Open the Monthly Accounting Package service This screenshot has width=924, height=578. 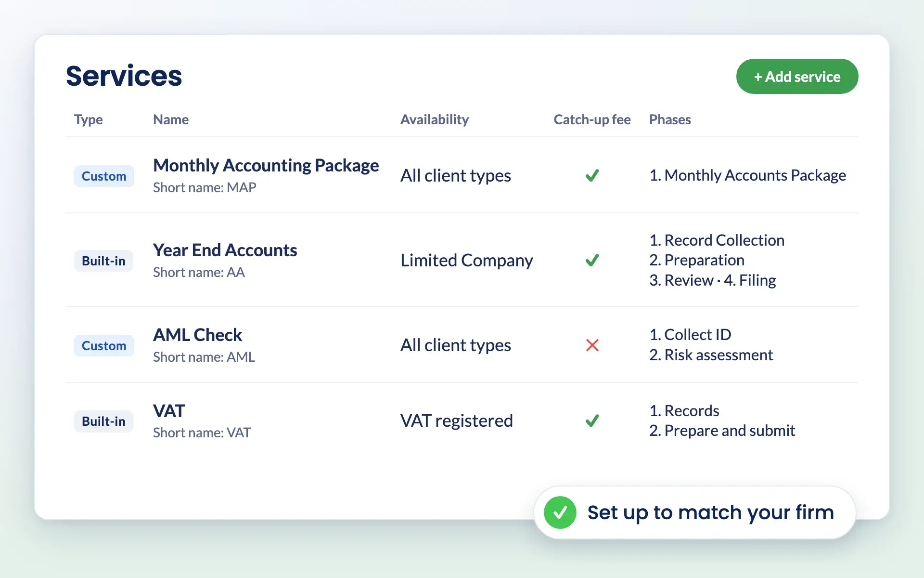(266, 165)
